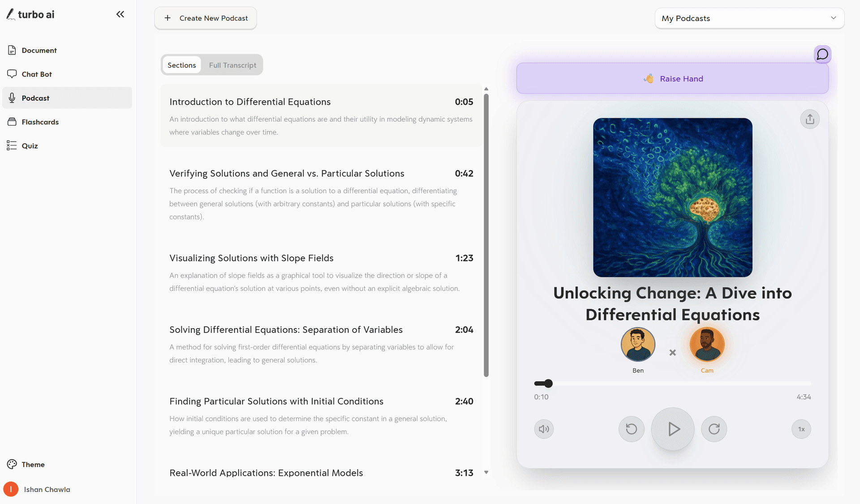Click the 4:34 total duration label
This screenshot has height=504, width=860.
(x=804, y=397)
